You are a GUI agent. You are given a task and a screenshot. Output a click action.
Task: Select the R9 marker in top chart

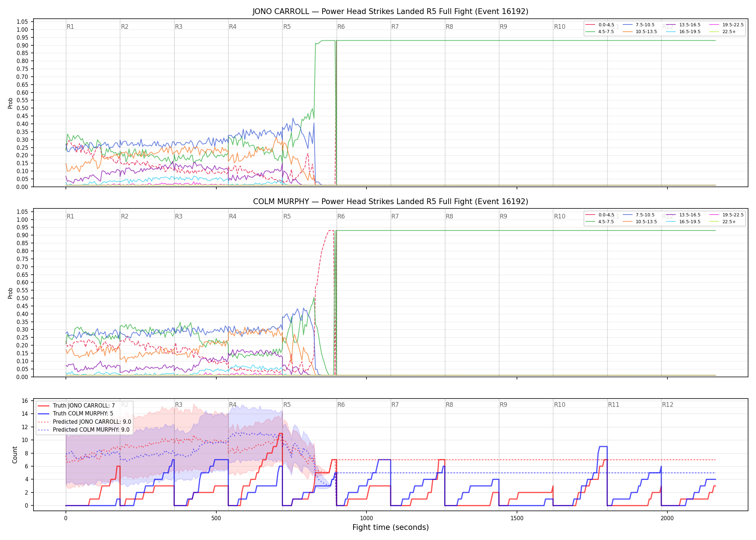[x=503, y=27]
